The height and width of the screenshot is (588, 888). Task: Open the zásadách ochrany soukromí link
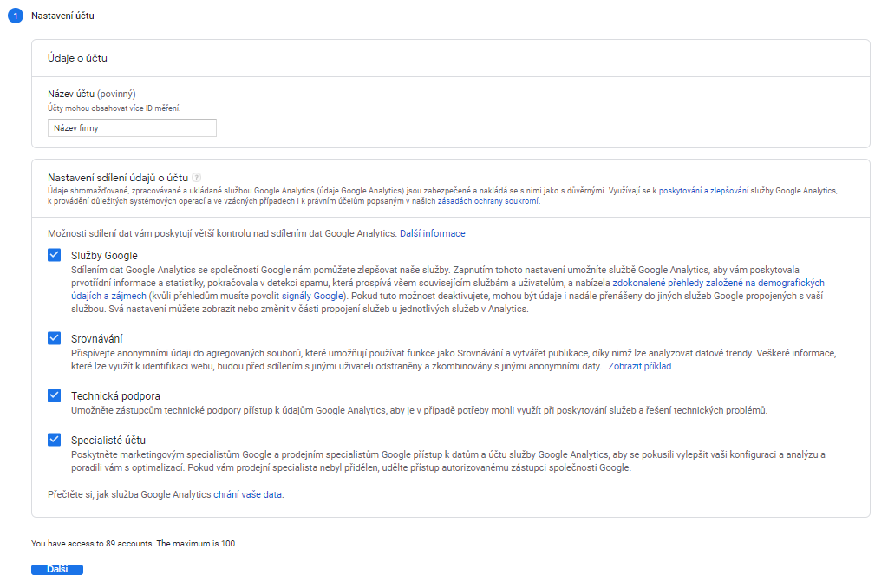click(488, 201)
